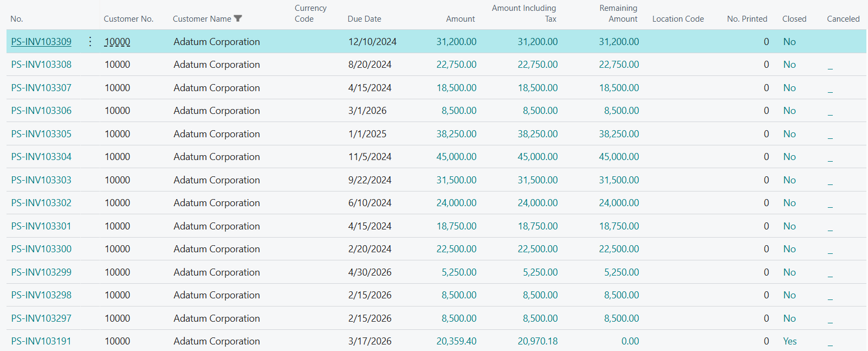868x351 pixels.
Task: Open invoice PS-INV103191
Action: pos(41,341)
